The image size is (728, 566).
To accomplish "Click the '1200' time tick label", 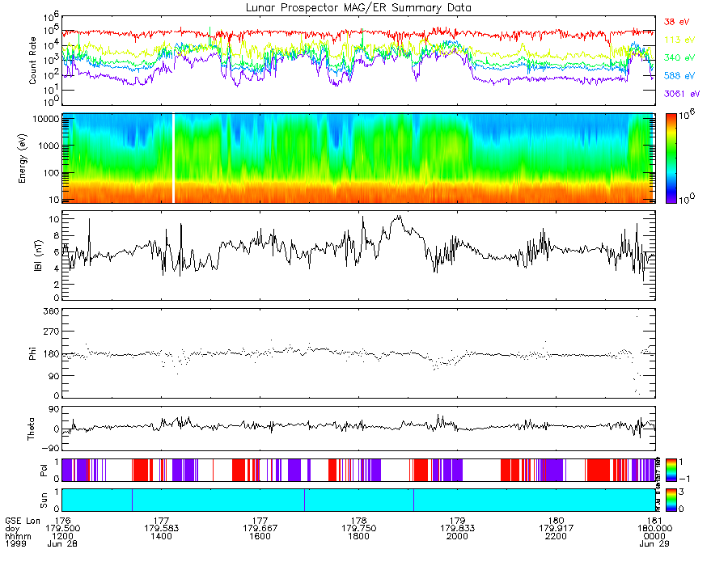I will coord(62,536).
